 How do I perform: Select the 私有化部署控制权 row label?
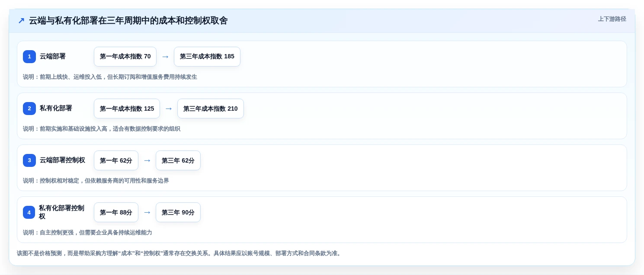point(61,212)
